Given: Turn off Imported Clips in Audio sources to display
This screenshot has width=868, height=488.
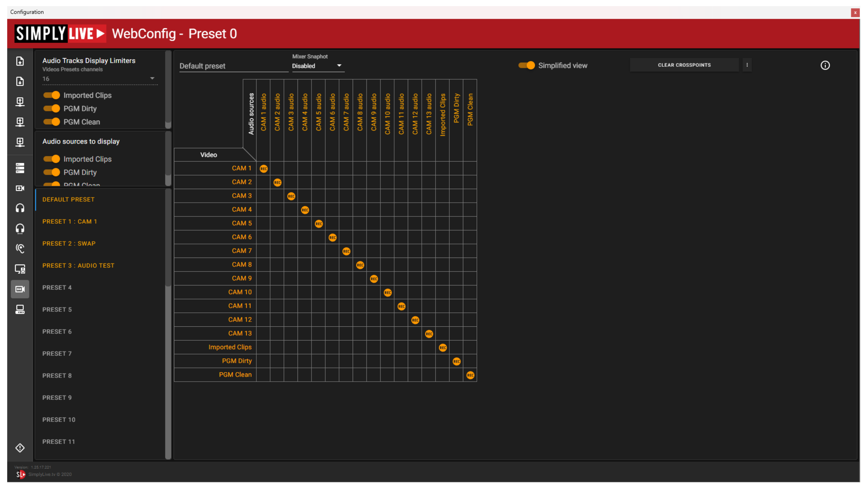Looking at the screenshot, I should pos(52,159).
